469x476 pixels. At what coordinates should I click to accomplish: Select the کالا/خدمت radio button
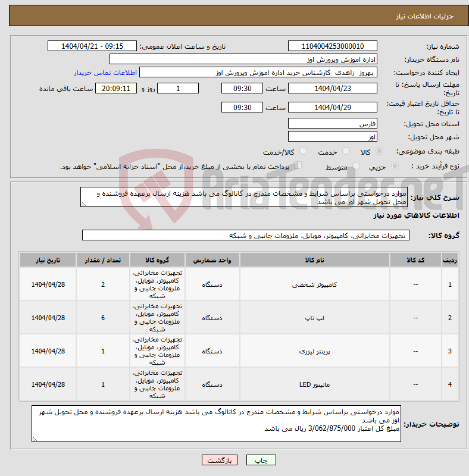(303, 151)
